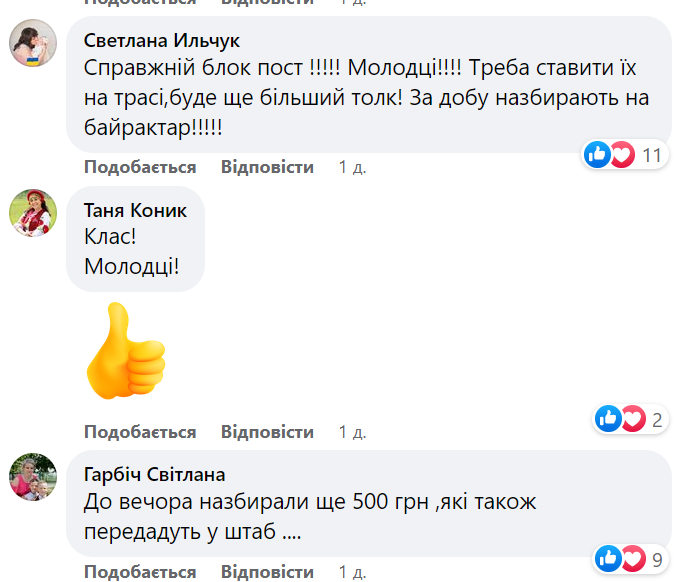Open Таня Коник's profile name link
The image size is (687, 582).
pyautogui.click(x=135, y=210)
